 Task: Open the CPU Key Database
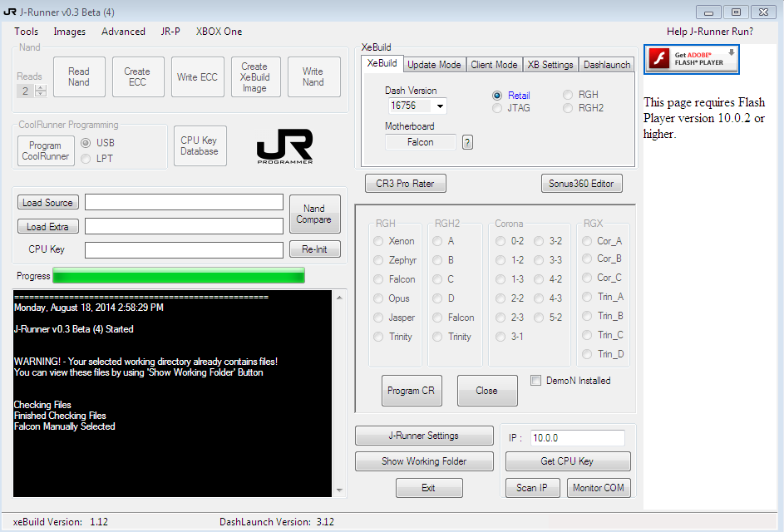click(200, 146)
